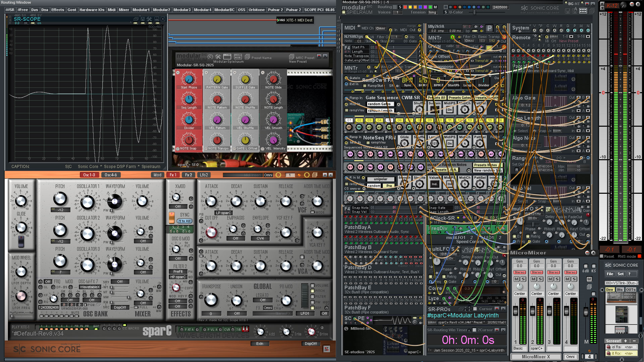Click copy icon at far right of Modular header
This screenshot has width=644, height=362.
[591, 11]
